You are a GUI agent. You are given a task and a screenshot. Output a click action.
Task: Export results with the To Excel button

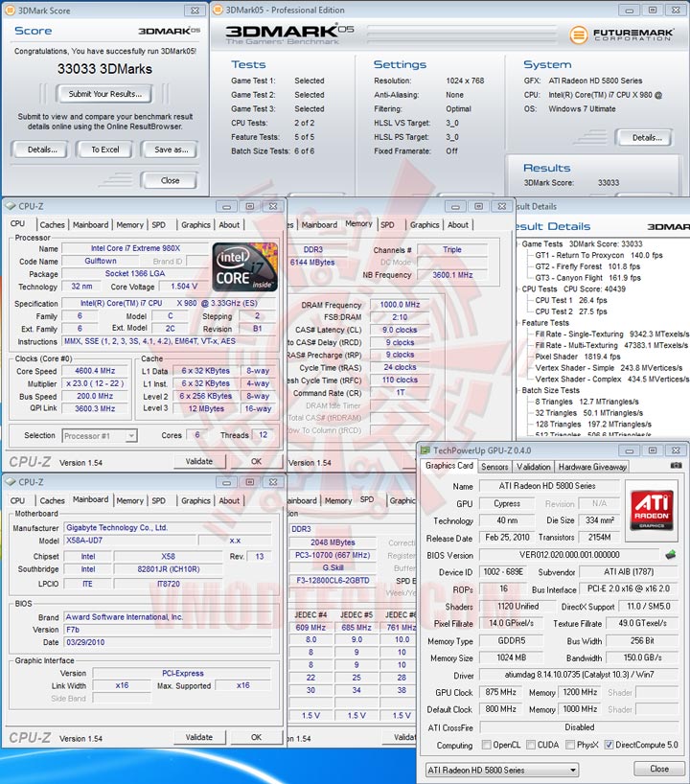click(104, 150)
